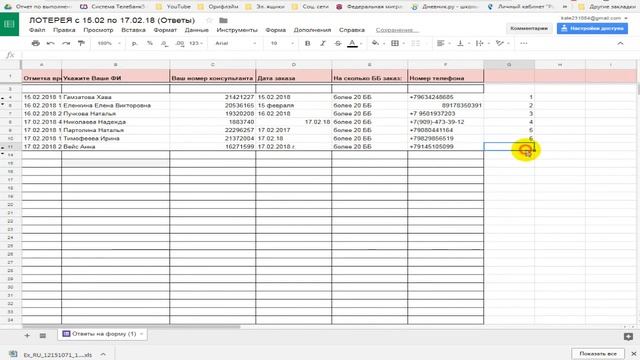This screenshot has height=360, width=640.
Task: Star this spreadsheet document
Action: click(x=209, y=20)
